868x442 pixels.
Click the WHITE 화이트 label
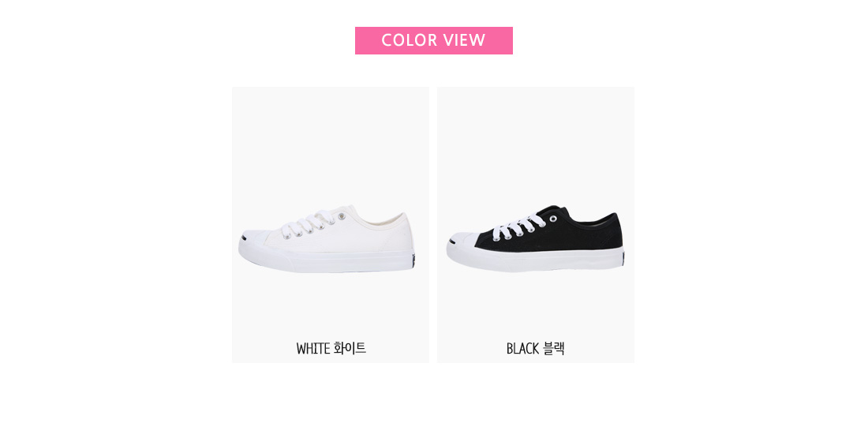(331, 348)
